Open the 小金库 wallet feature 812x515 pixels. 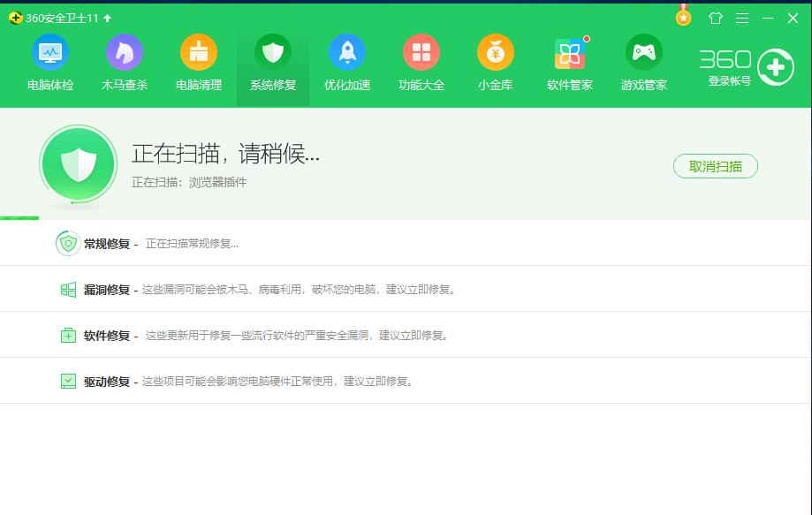point(495,62)
